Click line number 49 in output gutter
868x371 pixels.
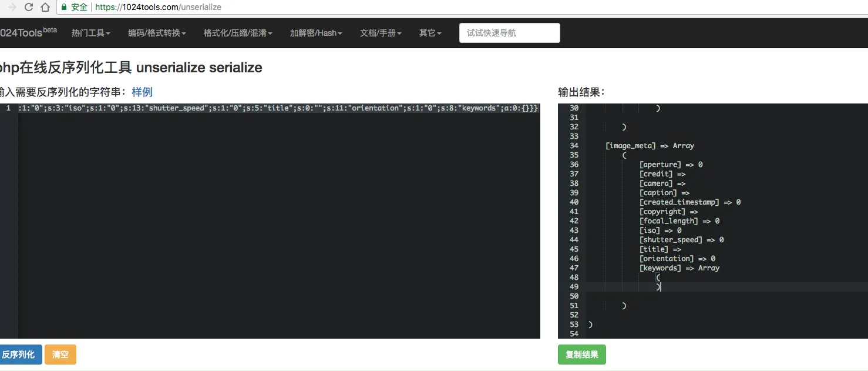[574, 287]
